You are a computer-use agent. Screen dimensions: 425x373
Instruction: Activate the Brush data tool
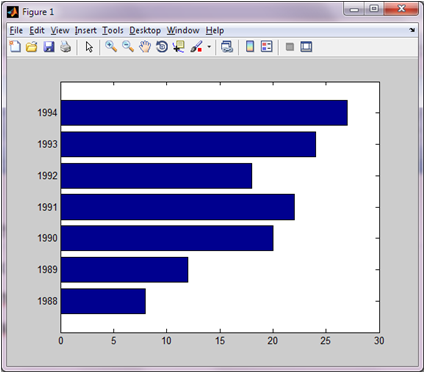point(196,47)
